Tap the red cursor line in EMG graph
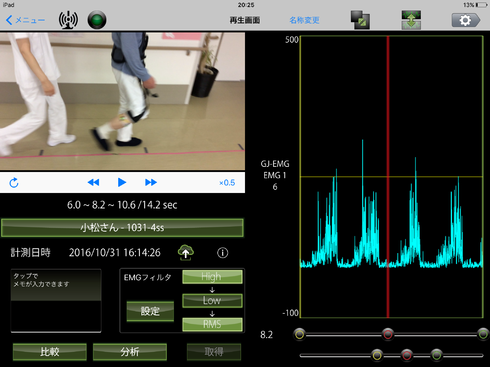This screenshot has width=490, height=367. [388, 177]
